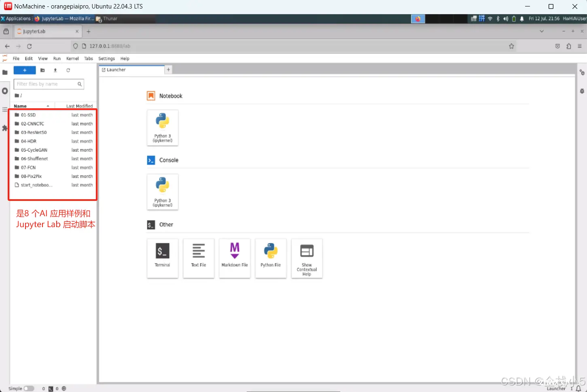Click the JupyterLab logo beside File menu
This screenshot has height=392, width=587.
[5, 58]
